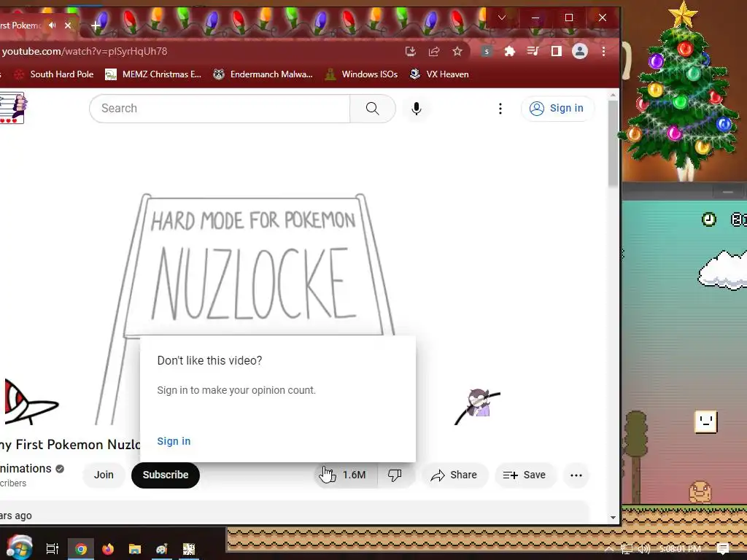This screenshot has height=560, width=747.
Task: Expand the tab search chevron
Action: tap(502, 17)
